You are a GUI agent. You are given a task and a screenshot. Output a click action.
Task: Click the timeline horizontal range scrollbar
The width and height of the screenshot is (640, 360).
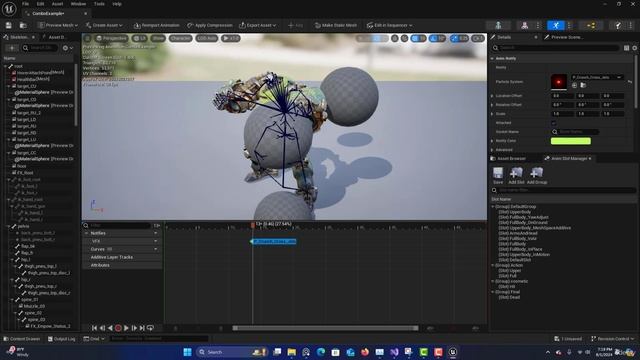coord(326,328)
